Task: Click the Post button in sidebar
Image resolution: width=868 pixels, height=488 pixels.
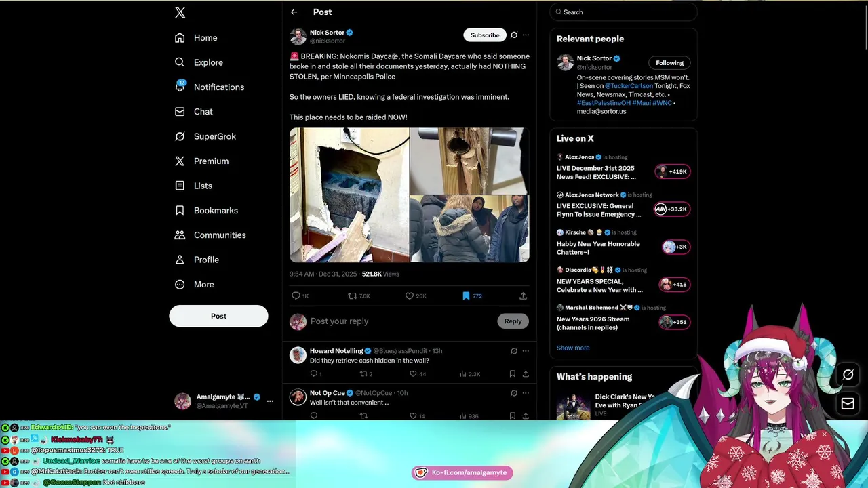Action: [218, 316]
